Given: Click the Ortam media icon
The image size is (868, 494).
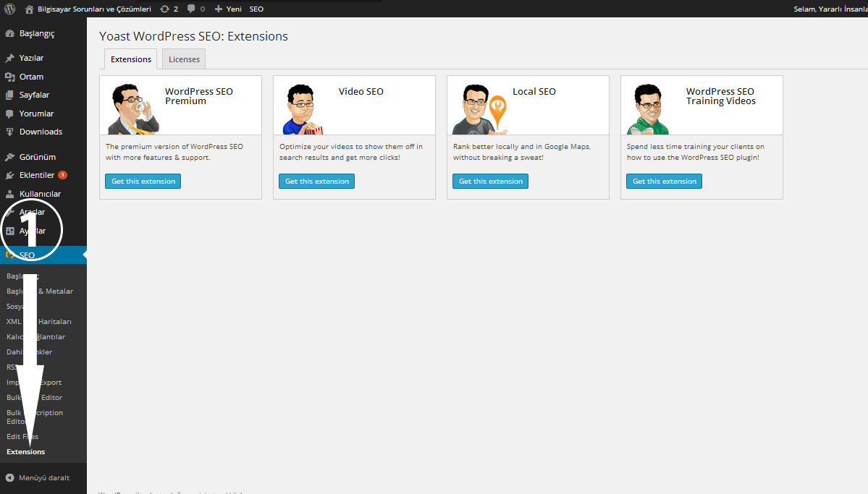Looking at the screenshot, I should pos(10,77).
